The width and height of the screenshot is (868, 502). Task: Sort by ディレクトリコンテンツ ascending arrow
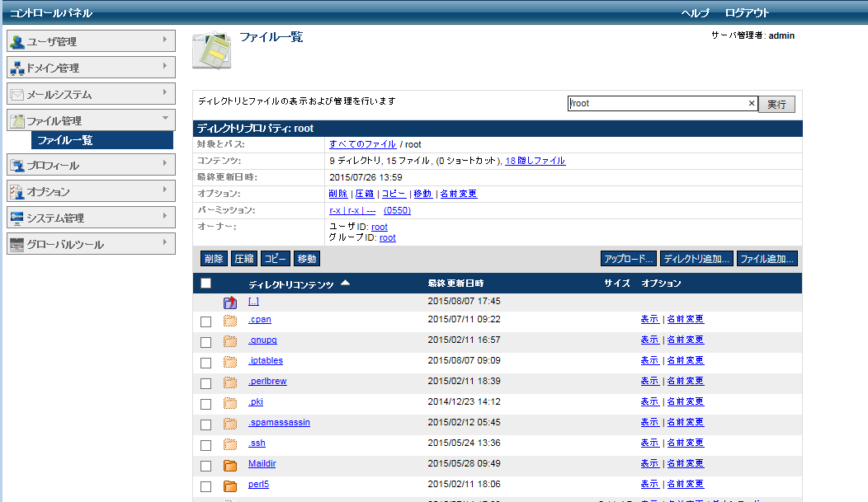click(346, 283)
